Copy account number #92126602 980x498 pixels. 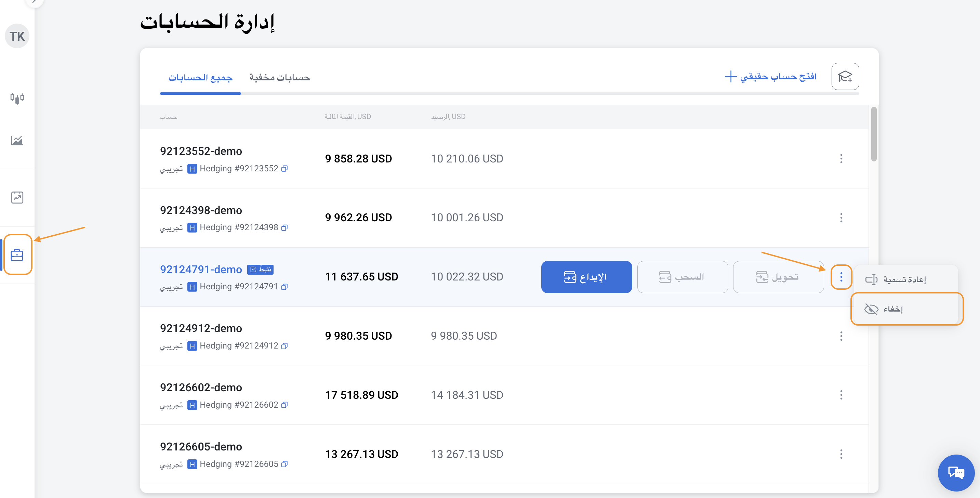(284, 405)
